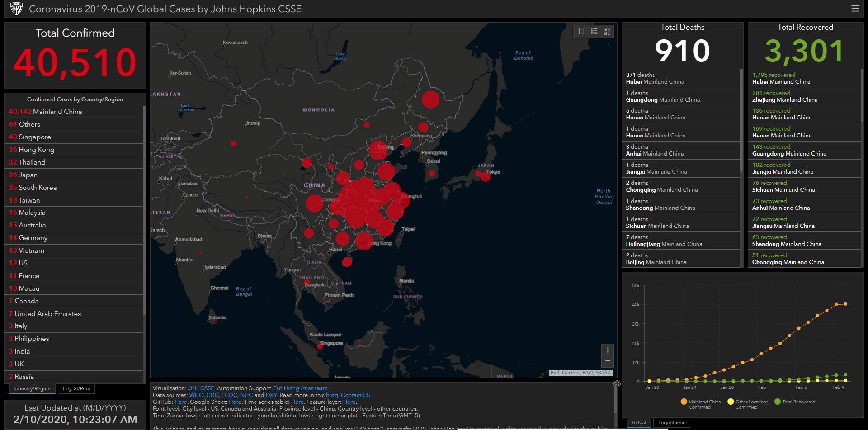Click the Contact US link
The width and height of the screenshot is (868, 430).
tap(355, 395)
